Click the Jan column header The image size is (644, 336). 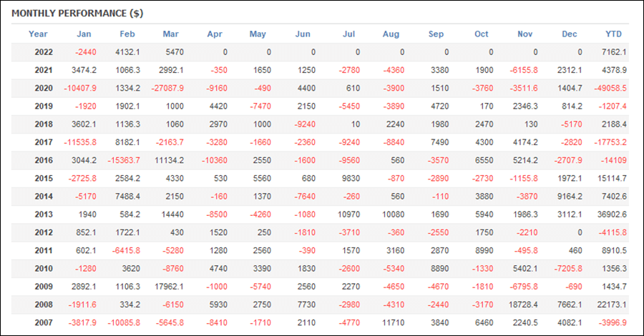pos(84,34)
